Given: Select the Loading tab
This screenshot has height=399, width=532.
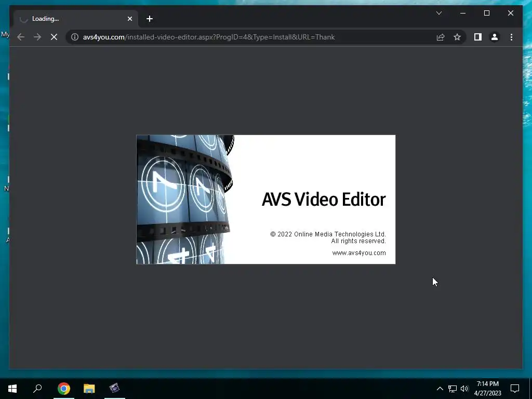Looking at the screenshot, I should pos(76,19).
